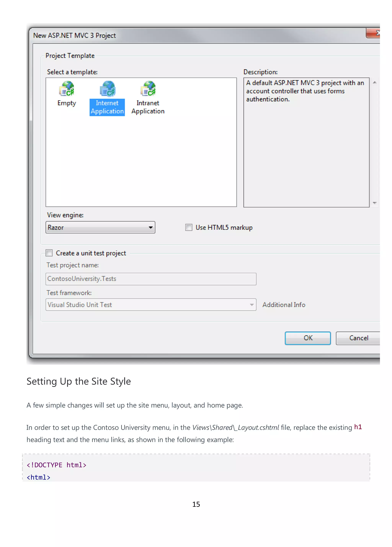Open the View engine Razor dropdown
The image size is (392, 547).
click(100, 227)
